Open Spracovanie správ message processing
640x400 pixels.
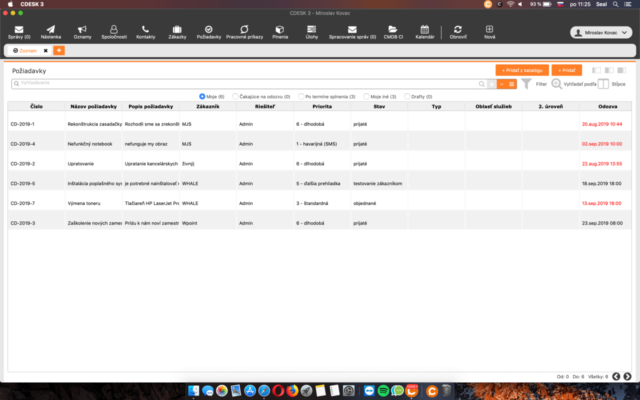pyautogui.click(x=352, y=32)
